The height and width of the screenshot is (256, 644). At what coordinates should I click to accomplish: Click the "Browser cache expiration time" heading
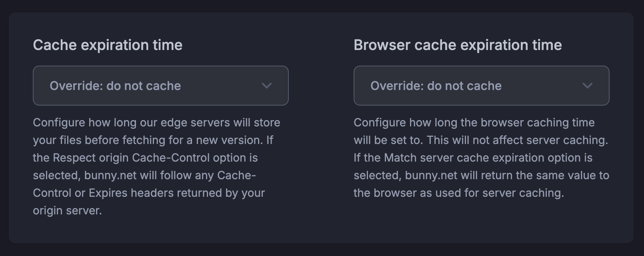(458, 45)
